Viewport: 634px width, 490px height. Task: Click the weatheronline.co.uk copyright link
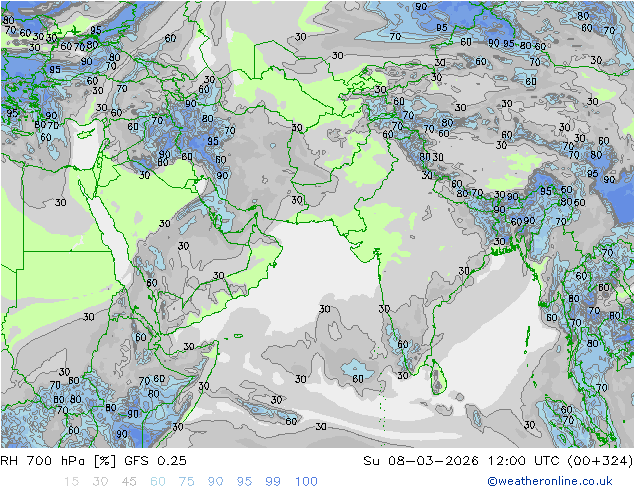(x=550, y=481)
